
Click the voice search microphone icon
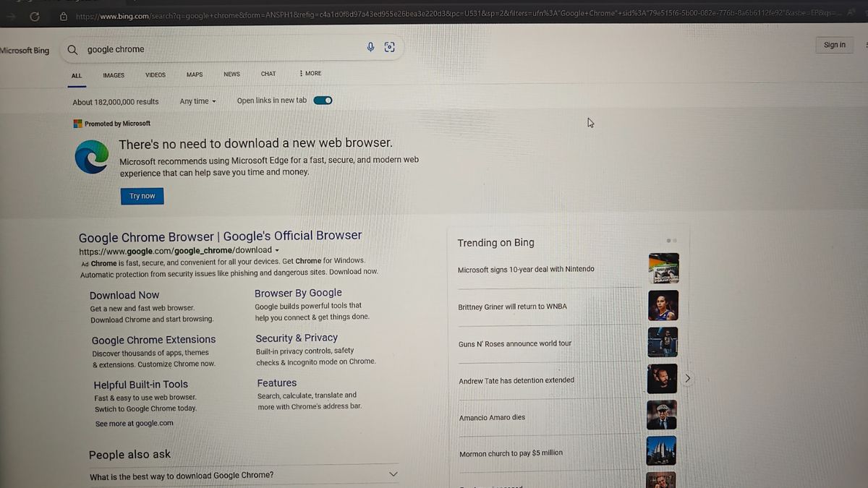click(370, 47)
